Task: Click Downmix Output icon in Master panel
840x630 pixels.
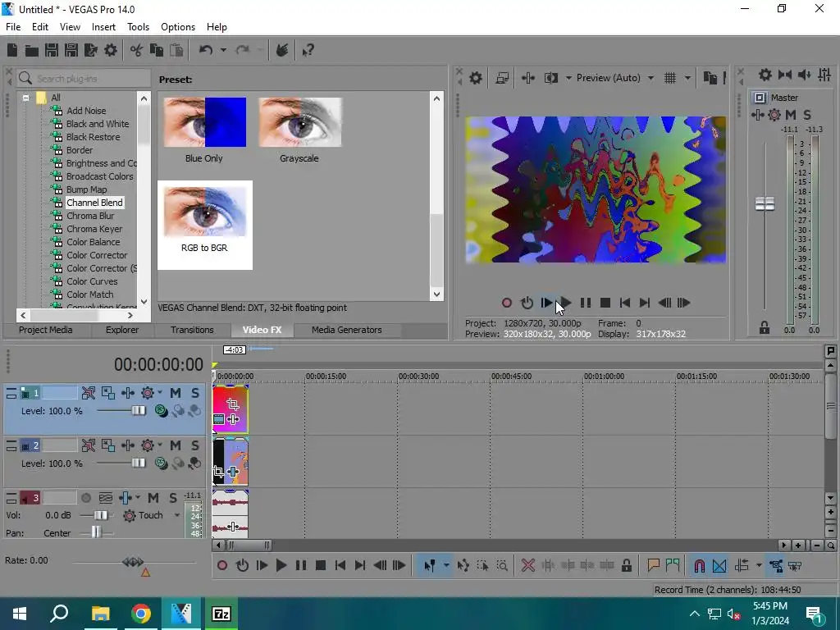Action: coord(785,75)
